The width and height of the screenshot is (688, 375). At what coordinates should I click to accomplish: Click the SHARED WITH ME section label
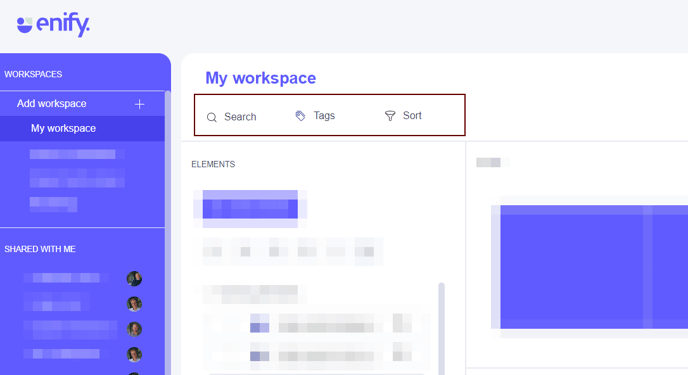pyautogui.click(x=40, y=249)
